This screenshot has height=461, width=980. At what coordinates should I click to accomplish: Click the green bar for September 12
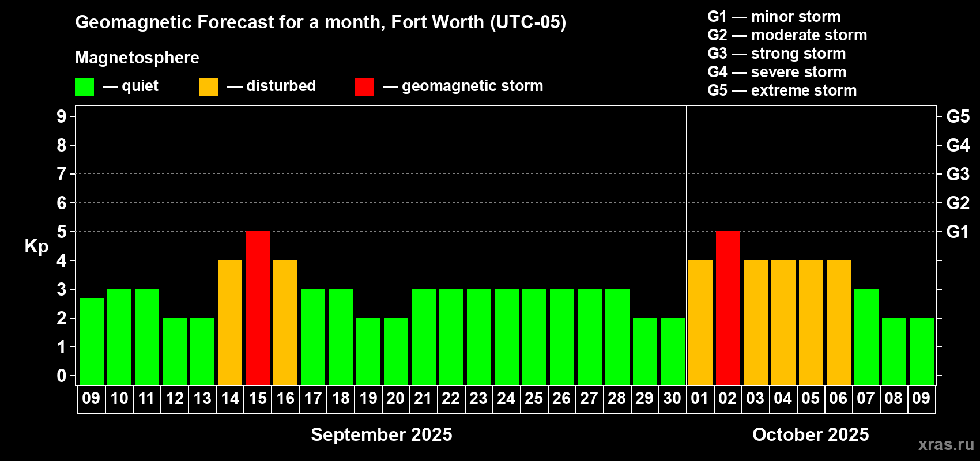(x=175, y=351)
